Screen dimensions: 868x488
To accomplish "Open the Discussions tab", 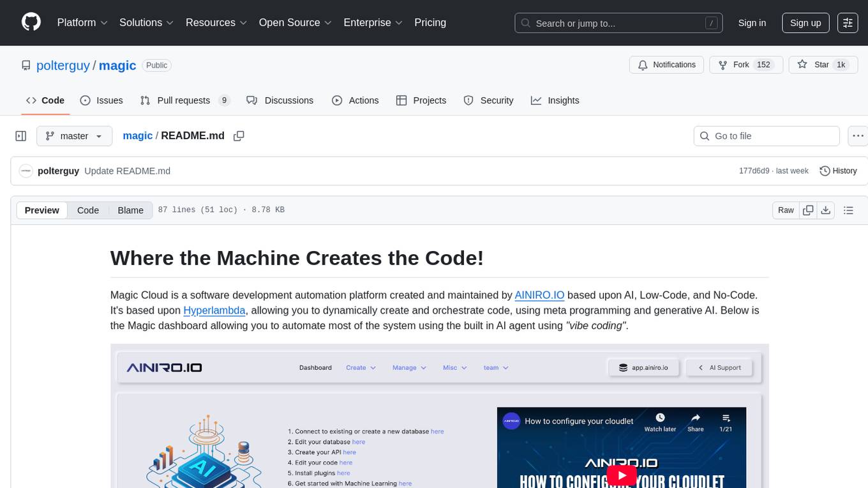I will (x=280, y=100).
